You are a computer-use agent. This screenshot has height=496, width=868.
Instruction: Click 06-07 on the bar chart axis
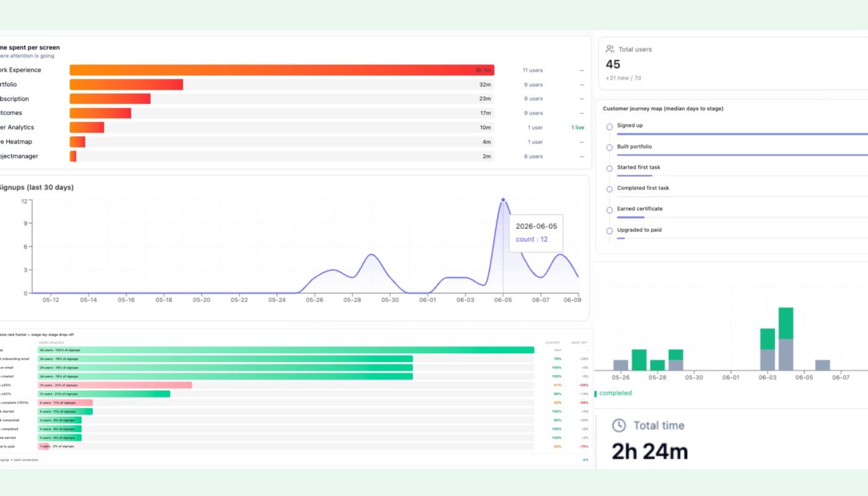pyautogui.click(x=841, y=378)
